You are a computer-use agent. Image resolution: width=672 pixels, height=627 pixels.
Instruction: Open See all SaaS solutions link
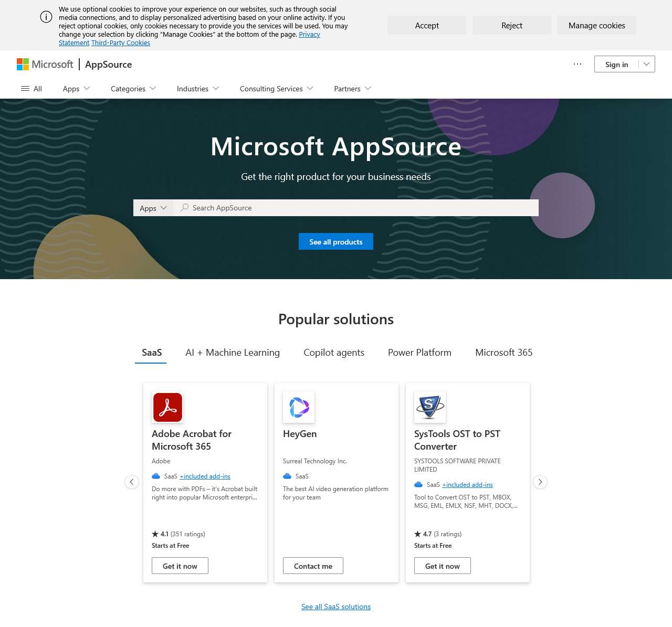pyautogui.click(x=336, y=607)
